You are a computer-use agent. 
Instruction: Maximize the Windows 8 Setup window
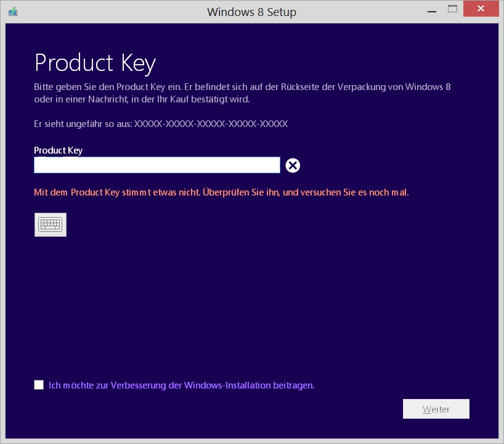452,9
